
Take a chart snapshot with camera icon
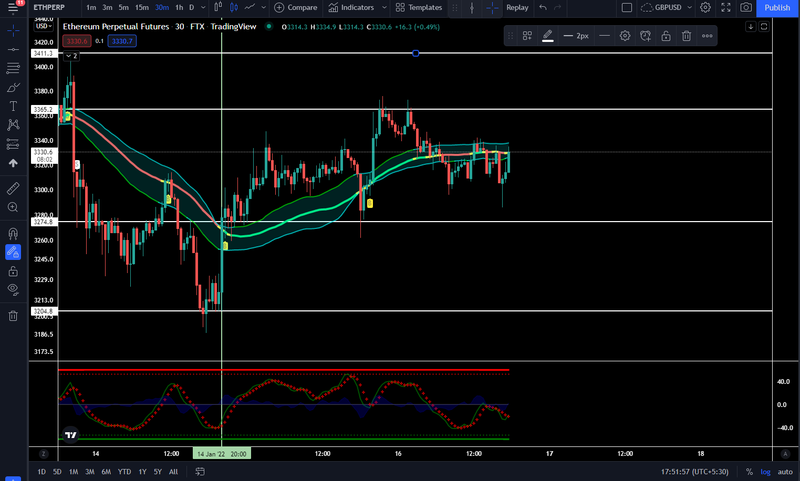746,8
